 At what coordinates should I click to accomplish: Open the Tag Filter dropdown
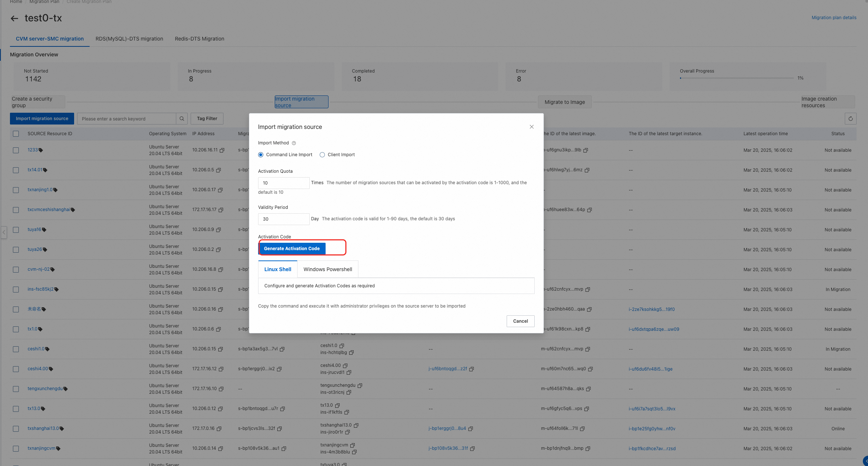pyautogui.click(x=207, y=119)
